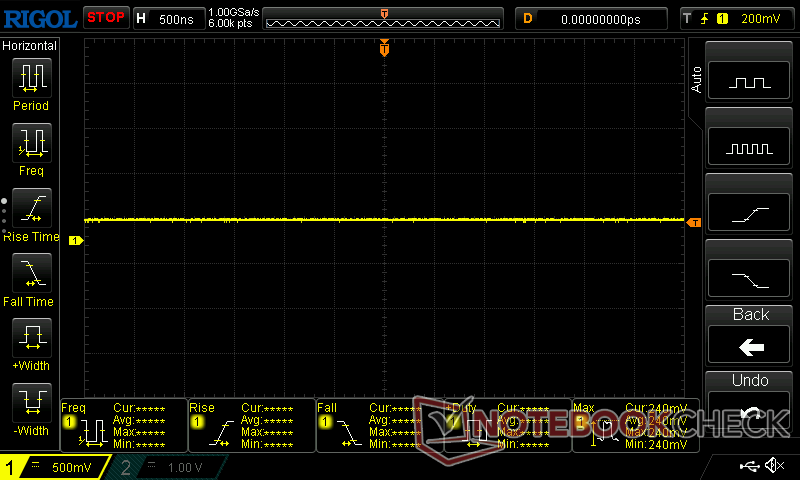Choose the Rise Time measurement
The height and width of the screenshot is (480, 800).
[31, 208]
